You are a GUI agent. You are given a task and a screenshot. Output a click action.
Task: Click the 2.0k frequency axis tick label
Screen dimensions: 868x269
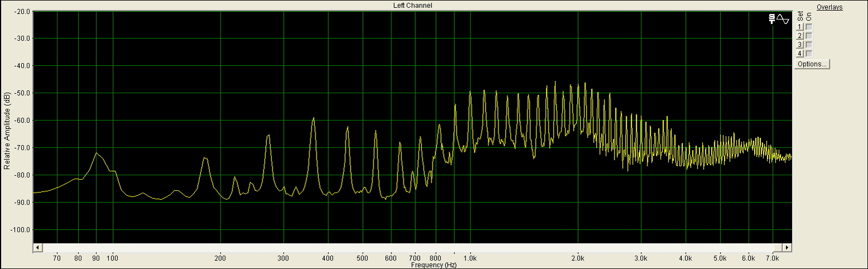pyautogui.click(x=578, y=258)
